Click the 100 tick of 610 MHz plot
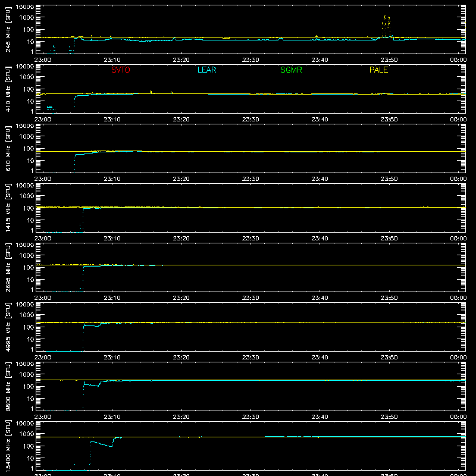This screenshot has height=476, width=476. point(28,149)
